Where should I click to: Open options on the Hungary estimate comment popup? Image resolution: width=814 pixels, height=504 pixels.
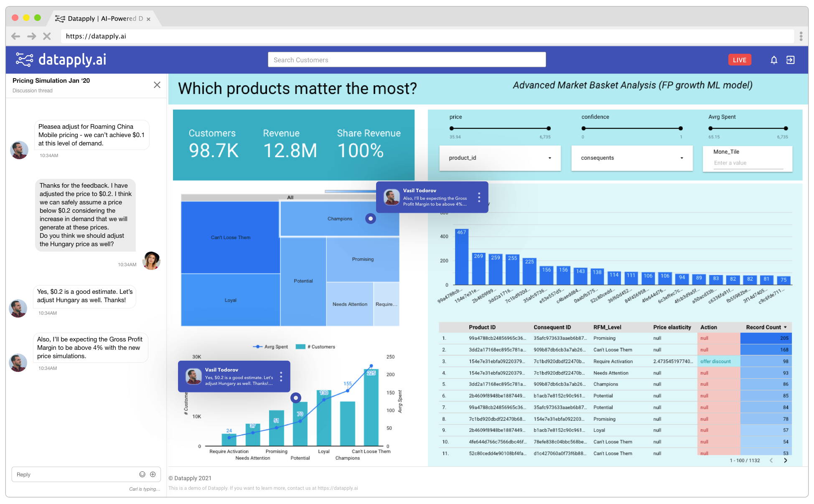(x=281, y=377)
